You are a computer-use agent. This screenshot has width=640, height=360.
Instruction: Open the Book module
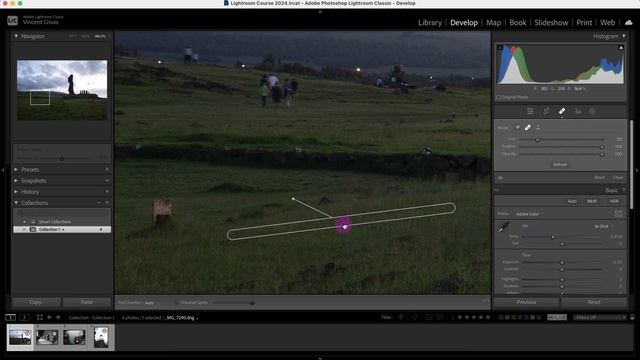pyautogui.click(x=518, y=22)
